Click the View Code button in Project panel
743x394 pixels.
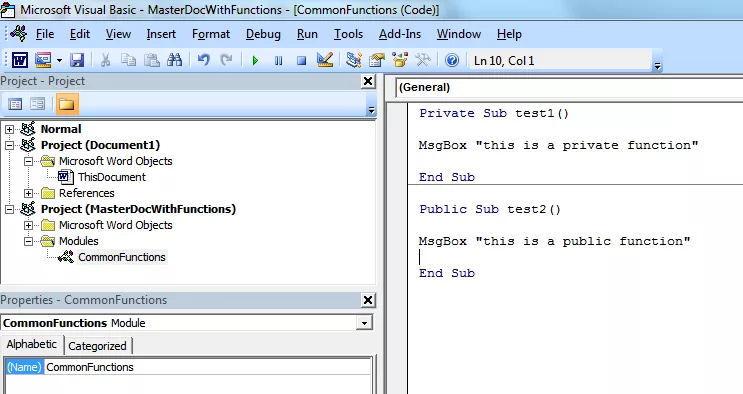[x=15, y=104]
